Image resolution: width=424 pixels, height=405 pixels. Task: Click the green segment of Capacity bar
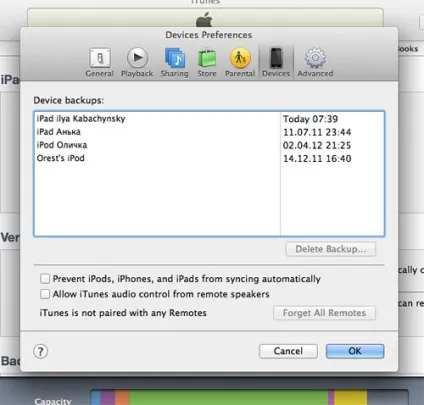[x=229, y=398]
